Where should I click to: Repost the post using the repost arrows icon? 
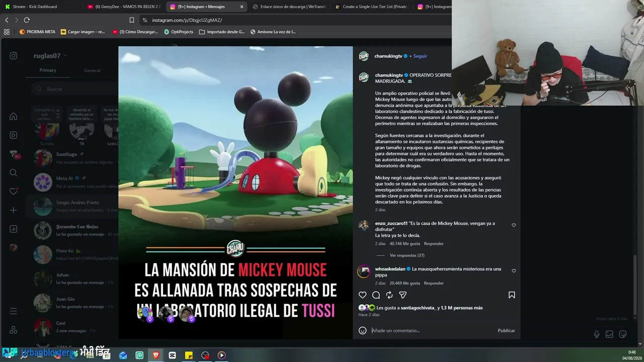pos(389,295)
